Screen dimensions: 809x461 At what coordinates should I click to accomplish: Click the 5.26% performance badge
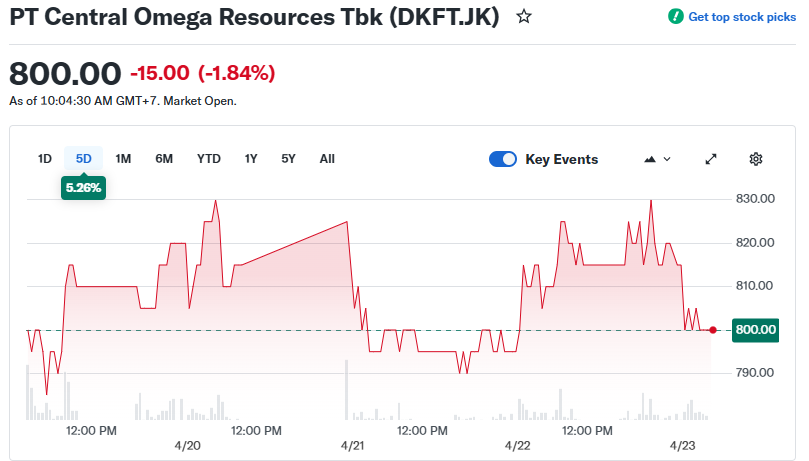click(83, 187)
